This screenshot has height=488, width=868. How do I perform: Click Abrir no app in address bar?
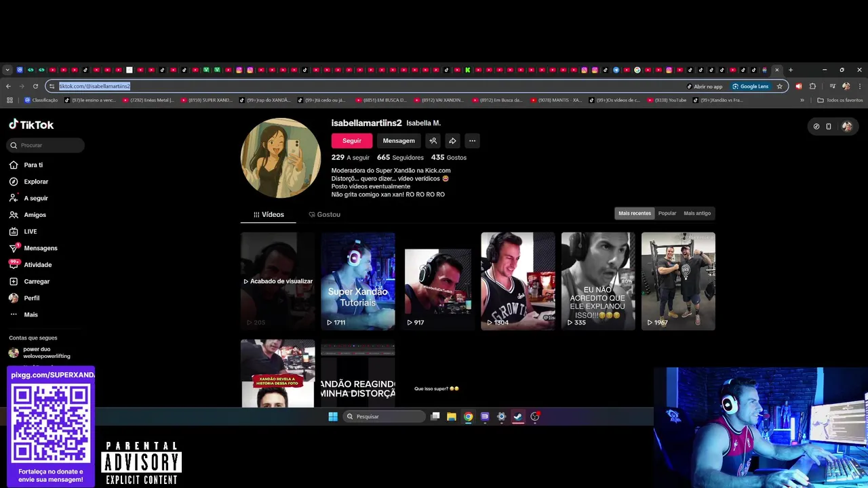(x=705, y=86)
